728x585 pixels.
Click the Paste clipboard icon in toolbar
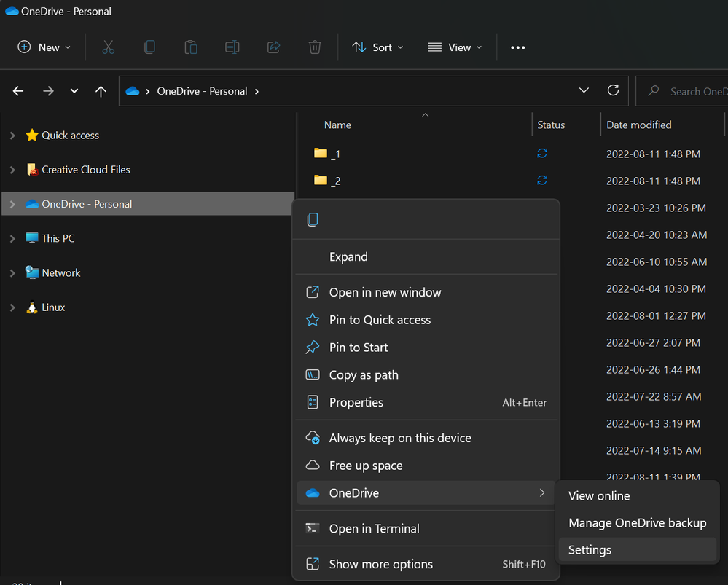pyautogui.click(x=191, y=47)
